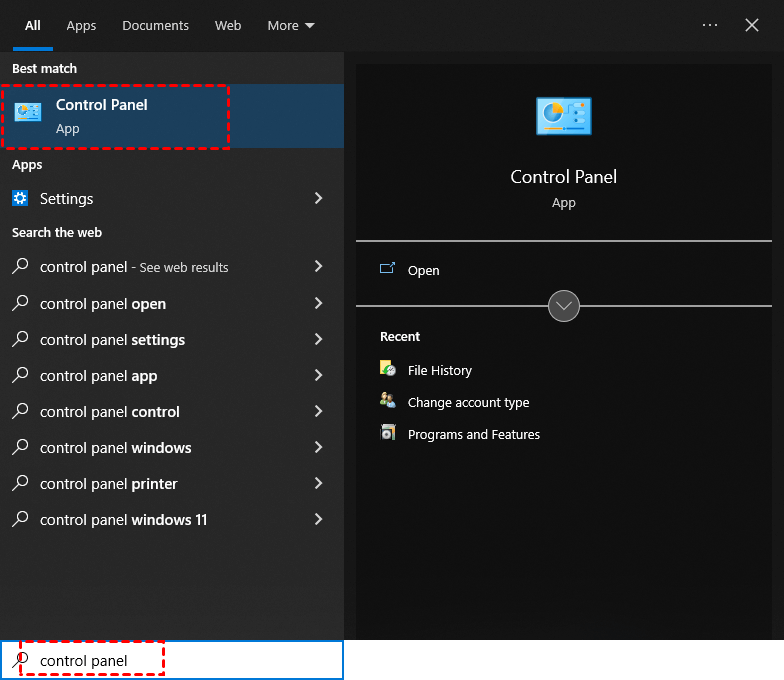The height and width of the screenshot is (680, 784).
Task: Switch to the All tab
Action: [x=32, y=26]
